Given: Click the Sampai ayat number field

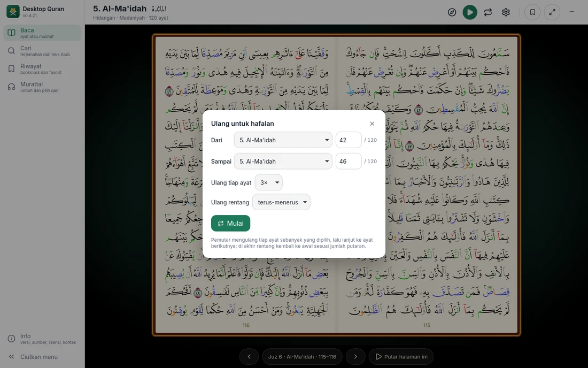Looking at the screenshot, I should [349, 162].
